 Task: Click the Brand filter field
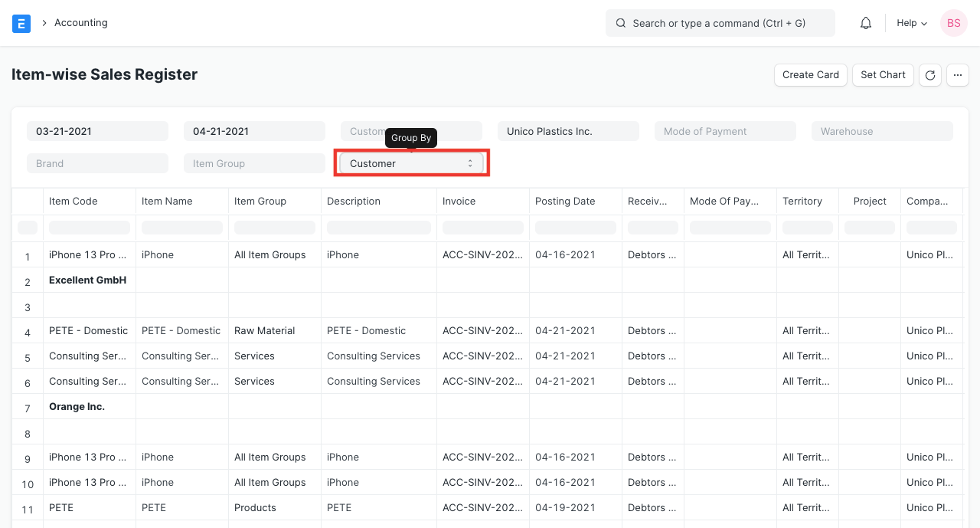[x=97, y=163]
